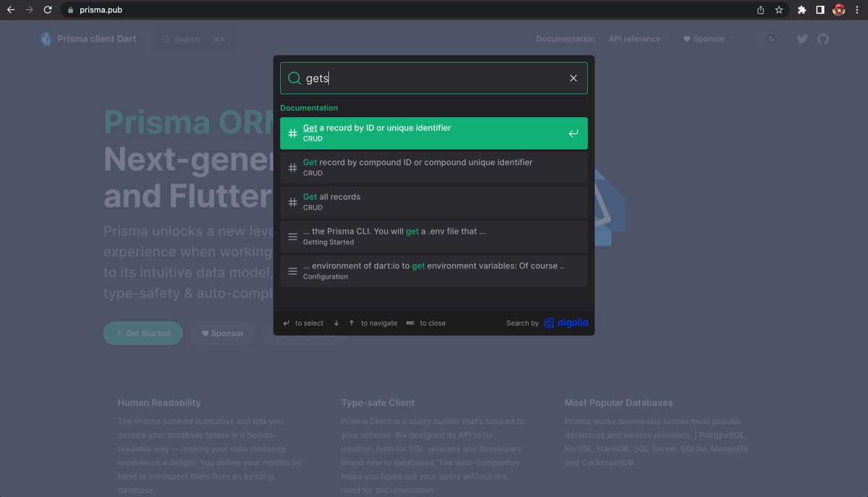Open the Chrome profile avatar

(839, 10)
